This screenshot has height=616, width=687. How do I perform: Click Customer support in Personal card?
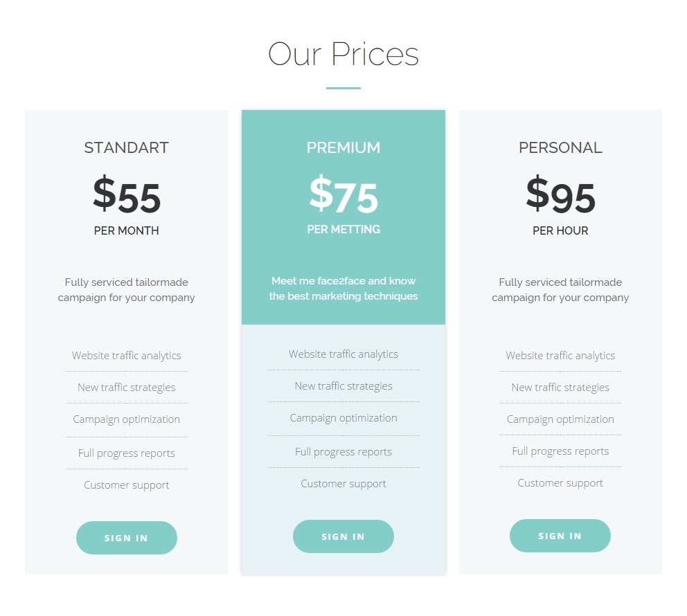560,483
